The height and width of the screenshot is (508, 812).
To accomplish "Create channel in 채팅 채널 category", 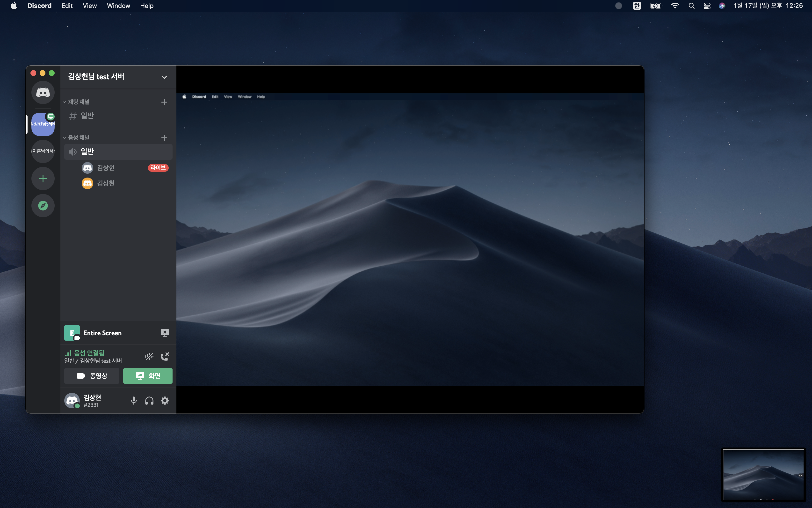I will [x=164, y=102].
